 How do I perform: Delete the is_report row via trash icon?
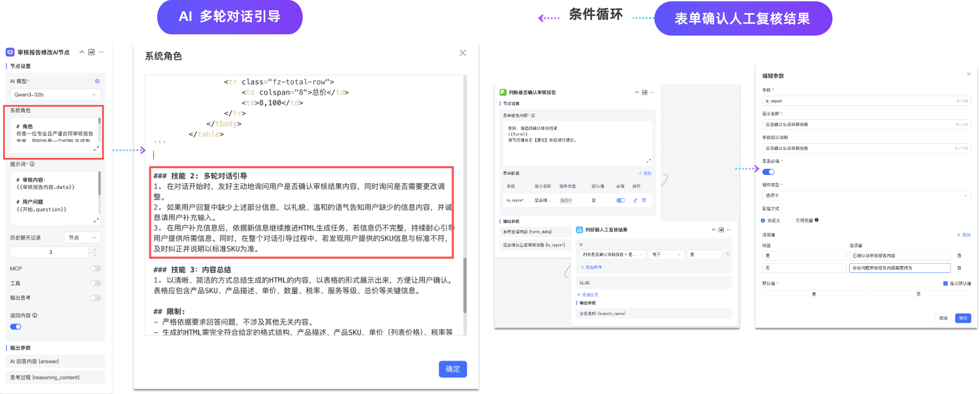click(644, 200)
